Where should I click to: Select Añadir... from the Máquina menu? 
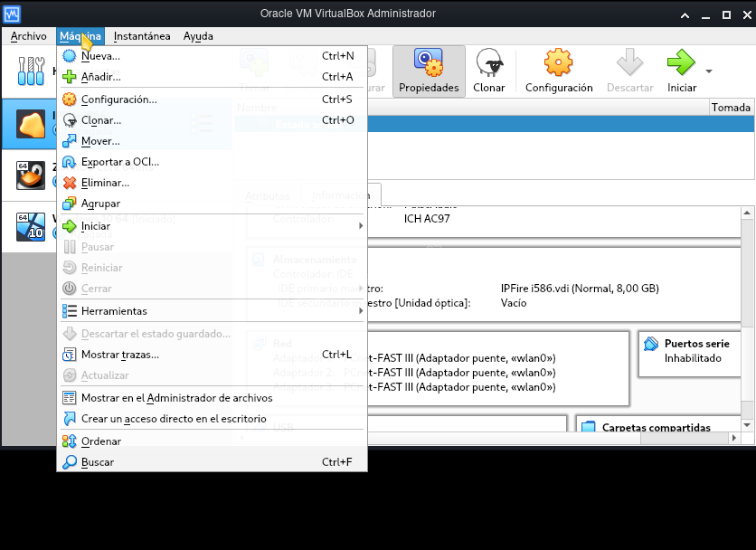tap(100, 77)
